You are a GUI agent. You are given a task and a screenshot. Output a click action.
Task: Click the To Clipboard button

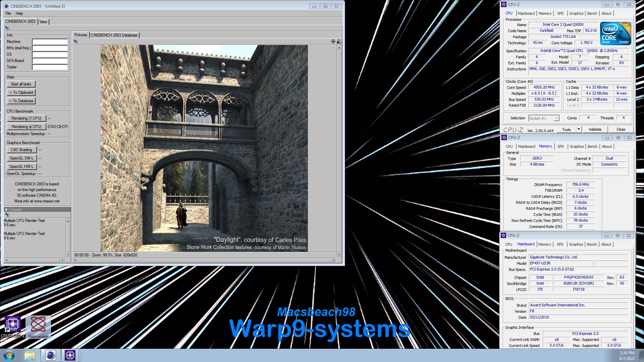coord(21,93)
